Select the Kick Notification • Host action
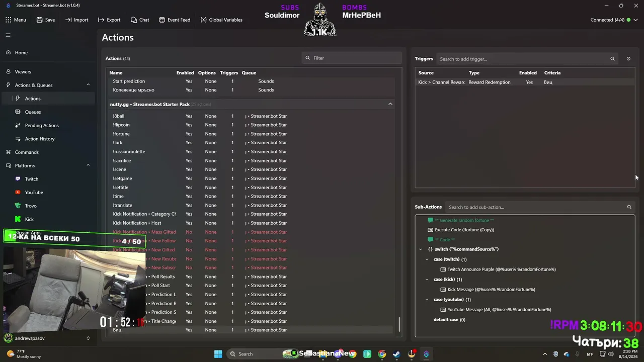 (252, 223)
